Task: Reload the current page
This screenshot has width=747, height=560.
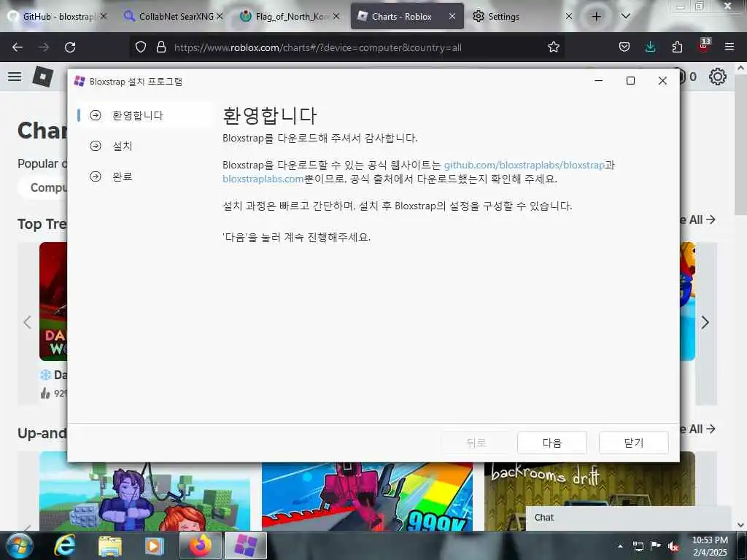Action: click(70, 47)
